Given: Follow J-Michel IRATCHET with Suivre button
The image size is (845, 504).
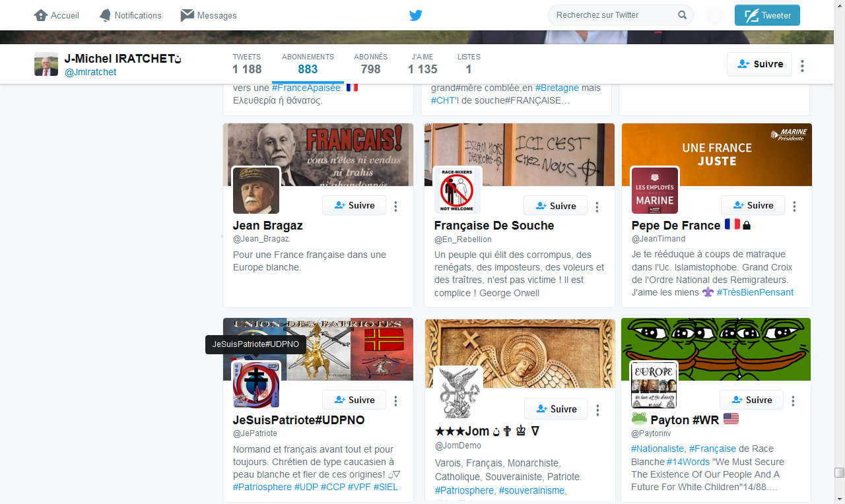Looking at the screenshot, I should point(759,64).
